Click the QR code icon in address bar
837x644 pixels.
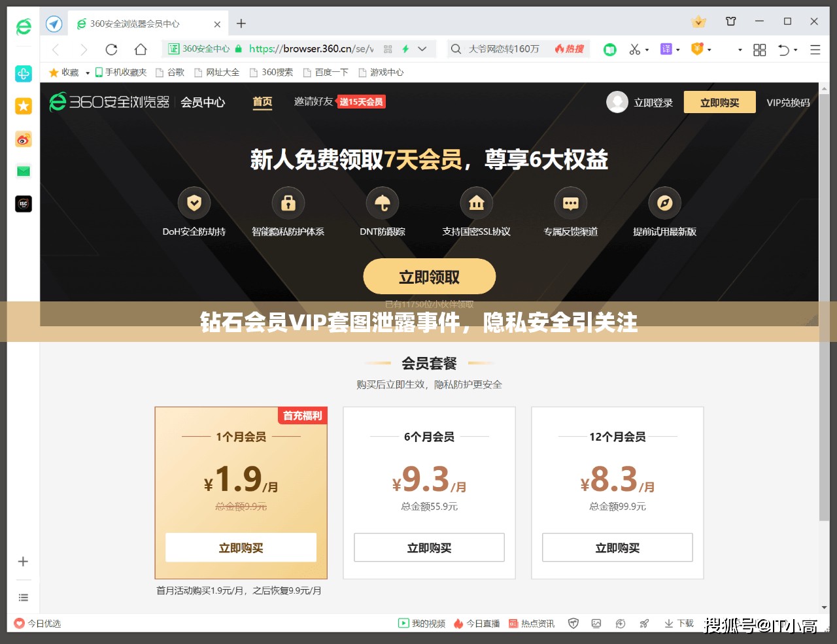(x=388, y=49)
